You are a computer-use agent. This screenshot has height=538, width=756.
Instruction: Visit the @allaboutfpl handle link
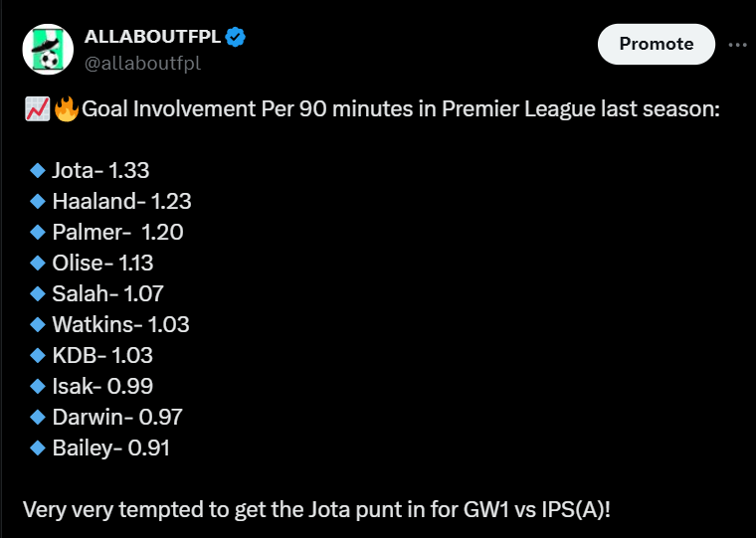pyautogui.click(x=141, y=63)
